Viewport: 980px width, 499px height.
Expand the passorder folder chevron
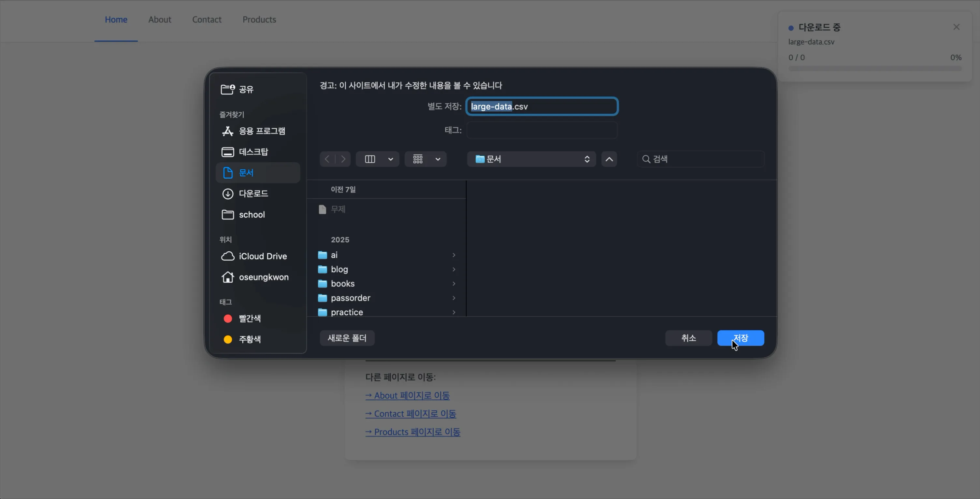[x=454, y=298]
